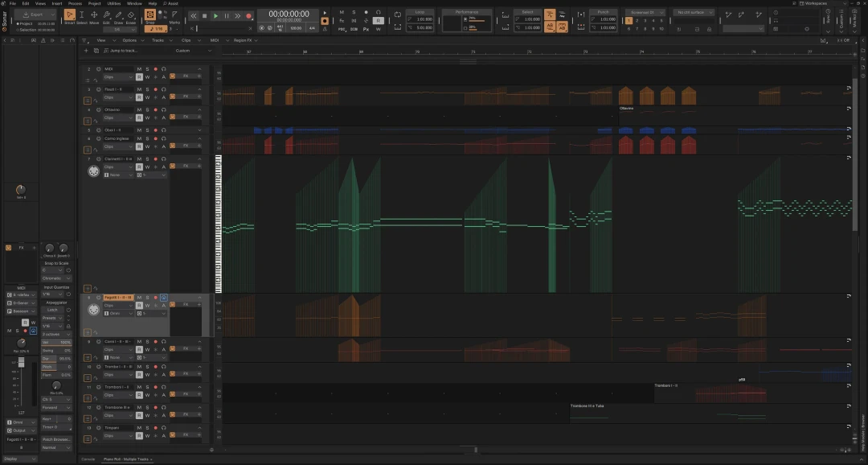Open the File menu
This screenshot has width=868, height=465.
13,3
